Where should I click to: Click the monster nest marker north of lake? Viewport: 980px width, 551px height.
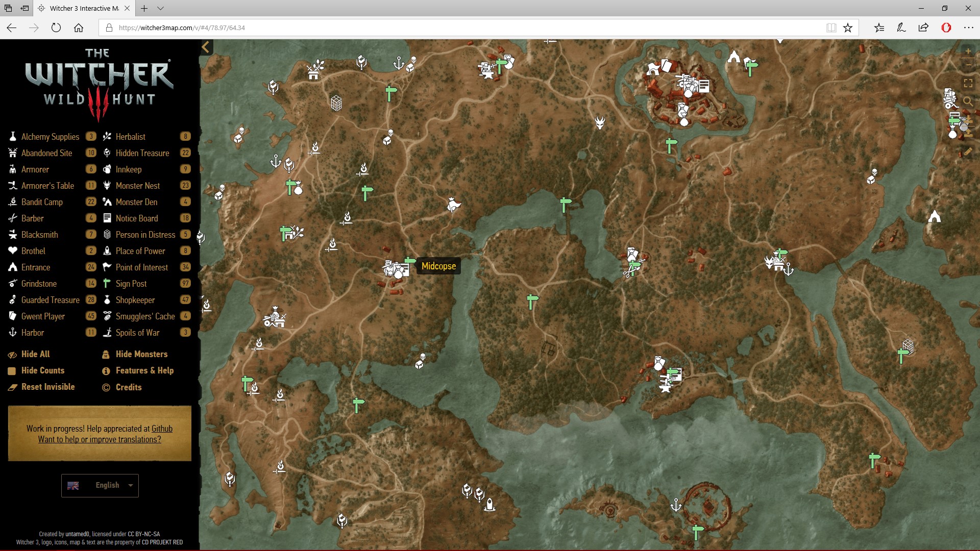(600, 123)
